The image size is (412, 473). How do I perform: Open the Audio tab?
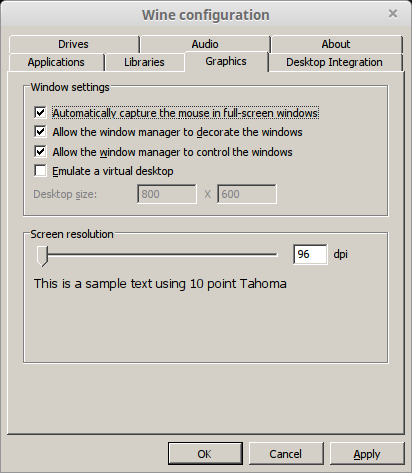tap(205, 44)
